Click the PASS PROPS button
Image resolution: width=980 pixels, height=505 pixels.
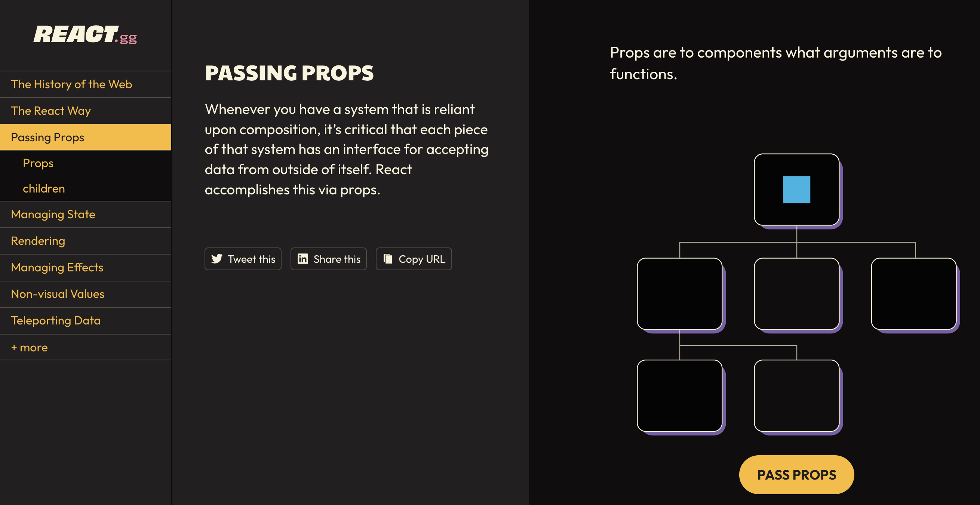(797, 475)
